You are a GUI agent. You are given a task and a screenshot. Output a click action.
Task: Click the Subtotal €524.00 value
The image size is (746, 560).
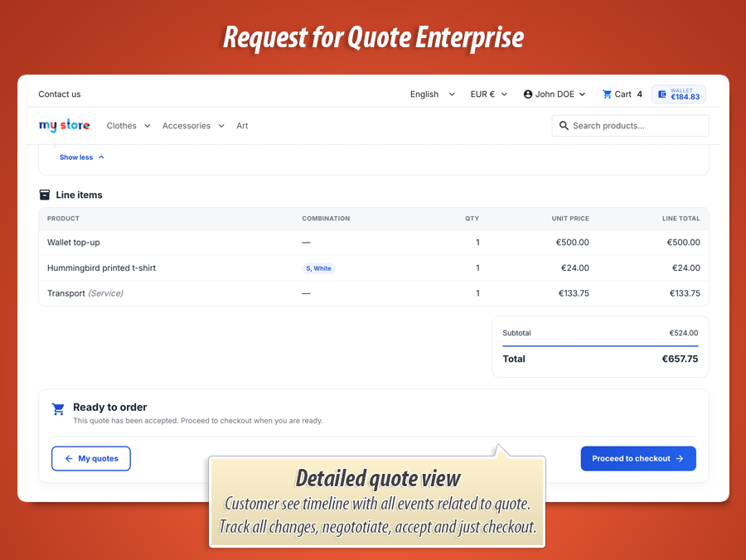[x=684, y=333]
